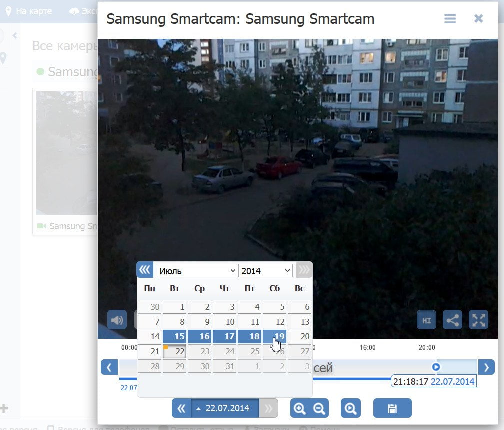504x430 pixels.
Task: Pick July 22 in calendar
Action: 174,351
